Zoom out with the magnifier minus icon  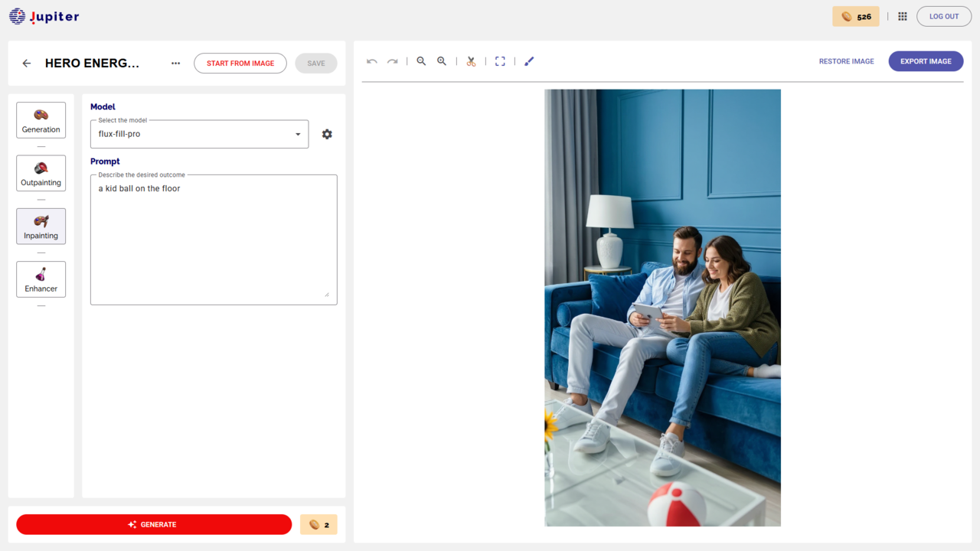[421, 61]
